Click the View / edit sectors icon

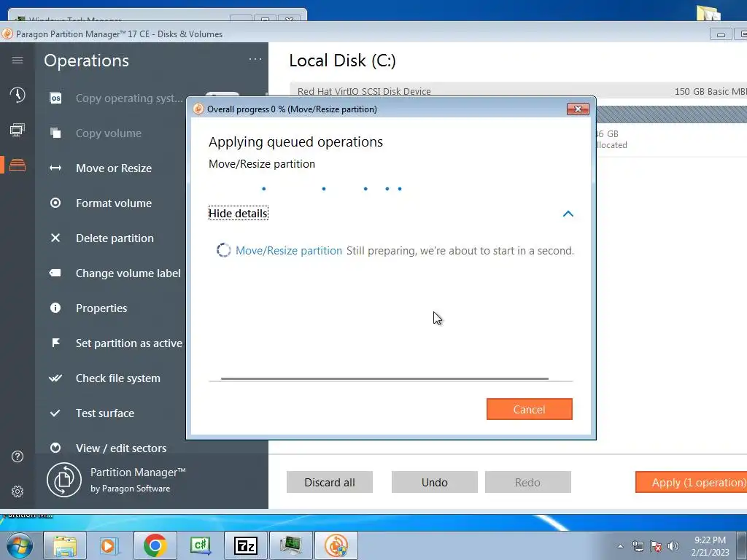(x=55, y=448)
